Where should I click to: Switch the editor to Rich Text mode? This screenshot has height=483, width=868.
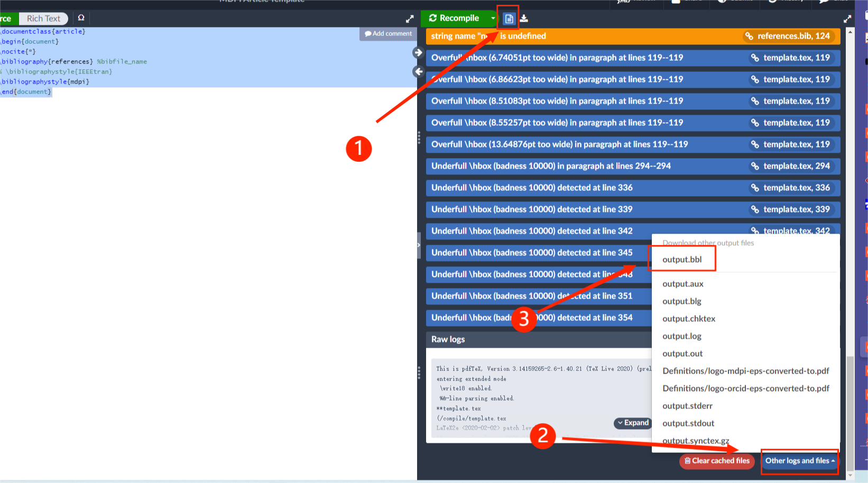point(43,18)
